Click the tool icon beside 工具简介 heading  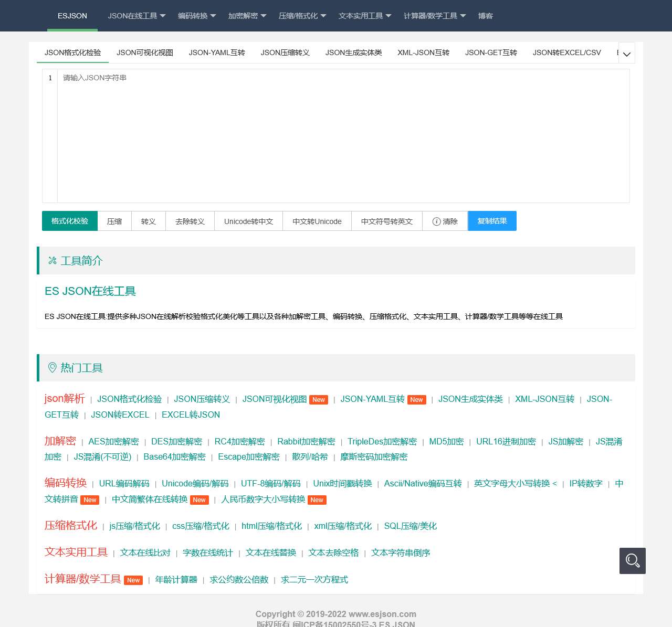[52, 260]
